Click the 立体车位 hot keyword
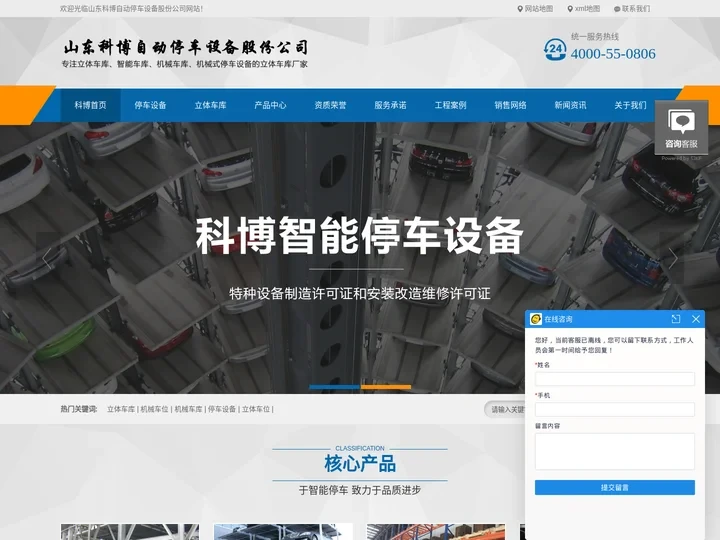The image size is (720, 540). 256,409
